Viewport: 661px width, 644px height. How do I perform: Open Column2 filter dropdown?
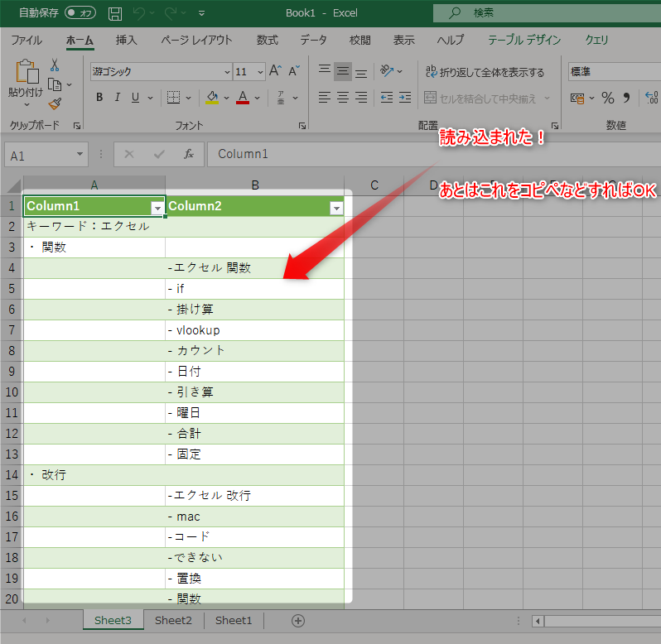[336, 208]
